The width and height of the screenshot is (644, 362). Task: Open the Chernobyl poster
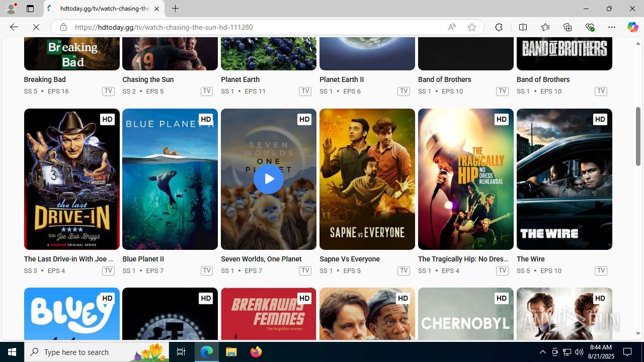click(x=466, y=314)
